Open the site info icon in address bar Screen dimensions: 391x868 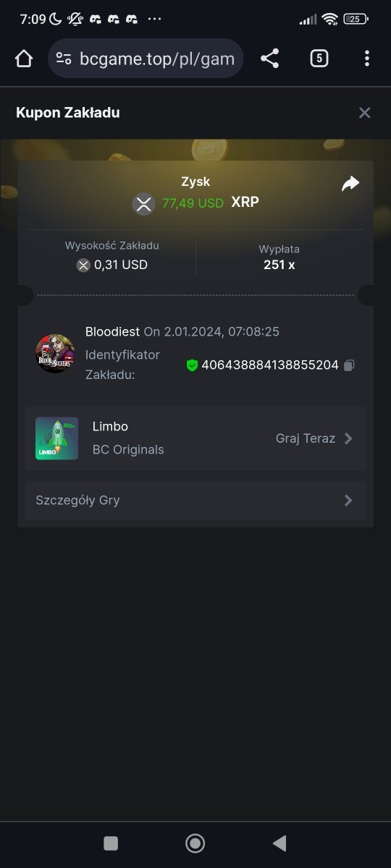click(x=64, y=59)
